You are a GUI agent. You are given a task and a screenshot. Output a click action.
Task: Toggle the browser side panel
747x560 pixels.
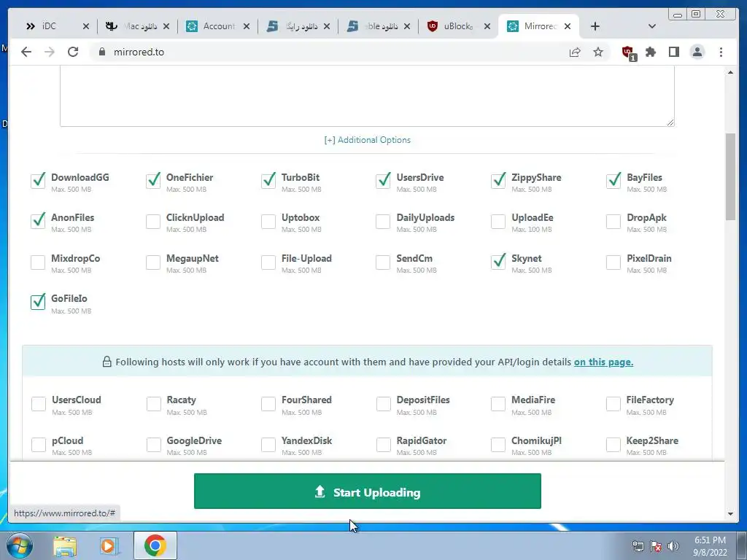[673, 52]
